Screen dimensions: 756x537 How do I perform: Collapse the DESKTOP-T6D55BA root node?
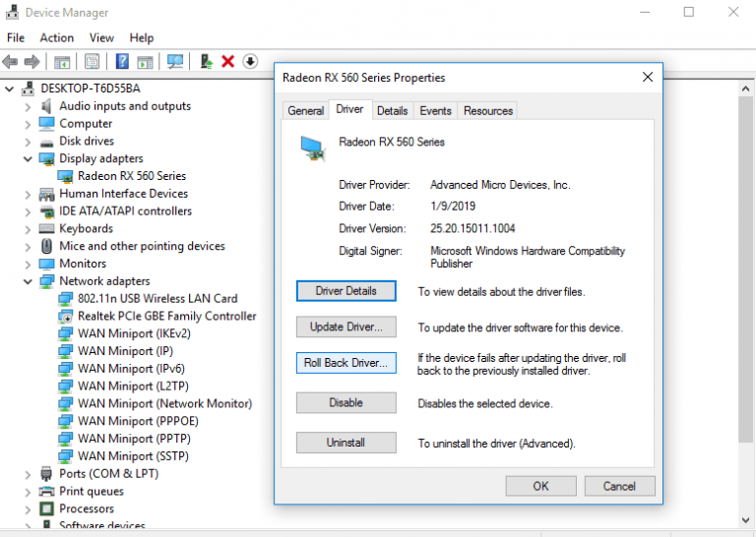[9, 89]
